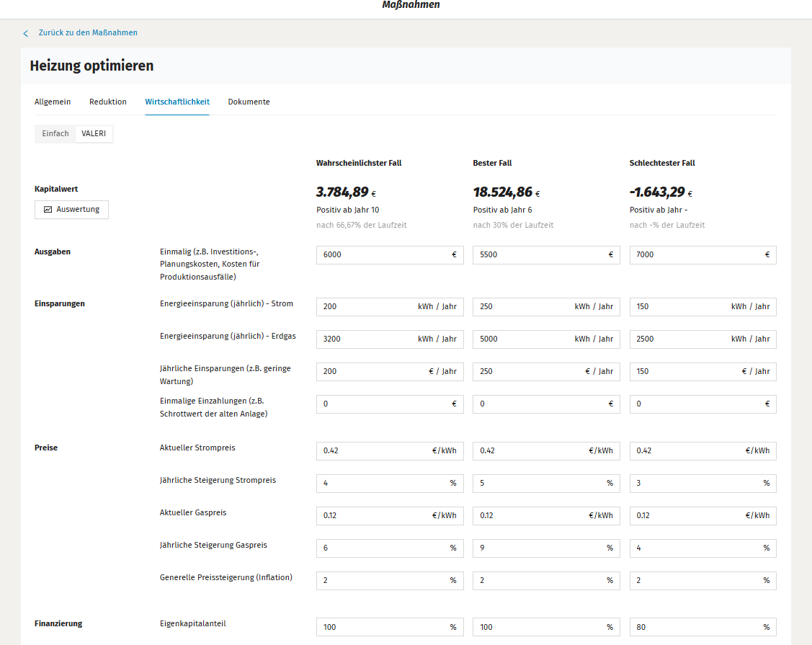
Task: Select the VALERI view toggle
Action: (x=94, y=133)
